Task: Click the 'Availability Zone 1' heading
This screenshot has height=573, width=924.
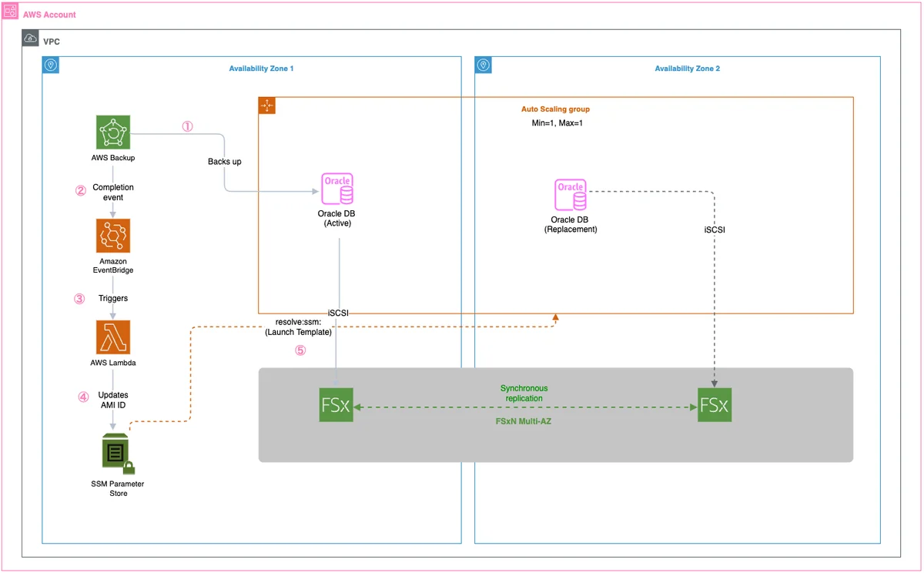Action: [x=261, y=69]
